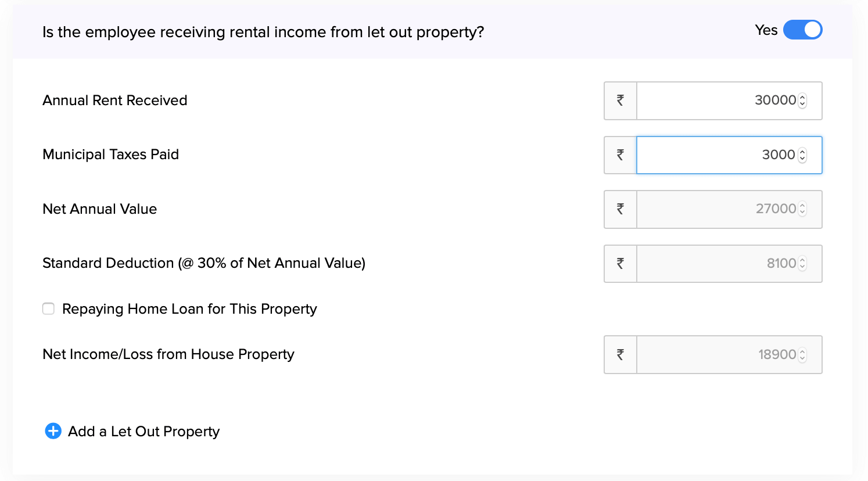
Task: Click the rupee symbol beside Standard Deduction field
Action: click(620, 263)
